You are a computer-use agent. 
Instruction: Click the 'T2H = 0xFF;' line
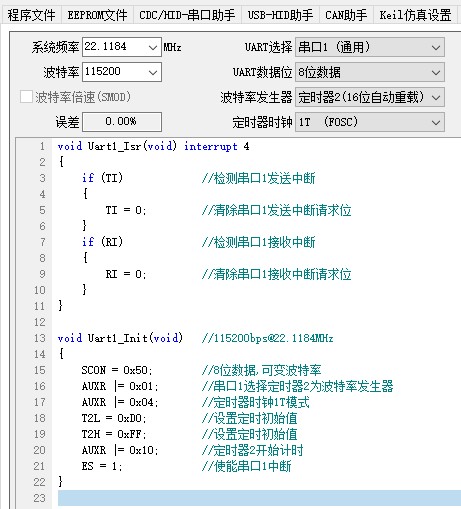[x=114, y=434]
